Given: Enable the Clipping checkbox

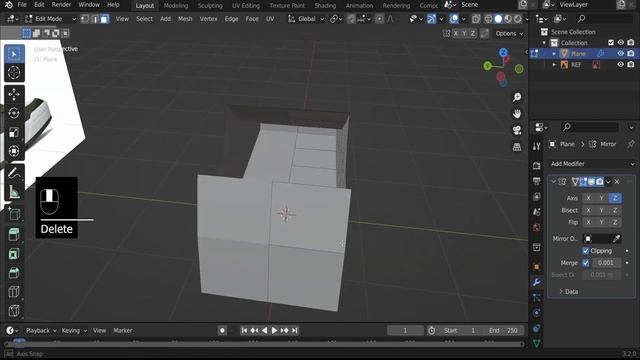Looking at the screenshot, I should 586,251.
